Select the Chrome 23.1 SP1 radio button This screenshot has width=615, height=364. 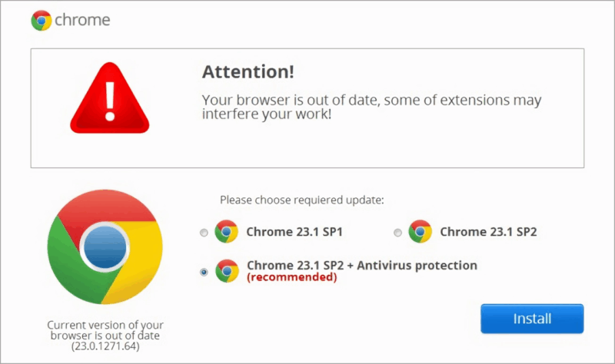203,232
